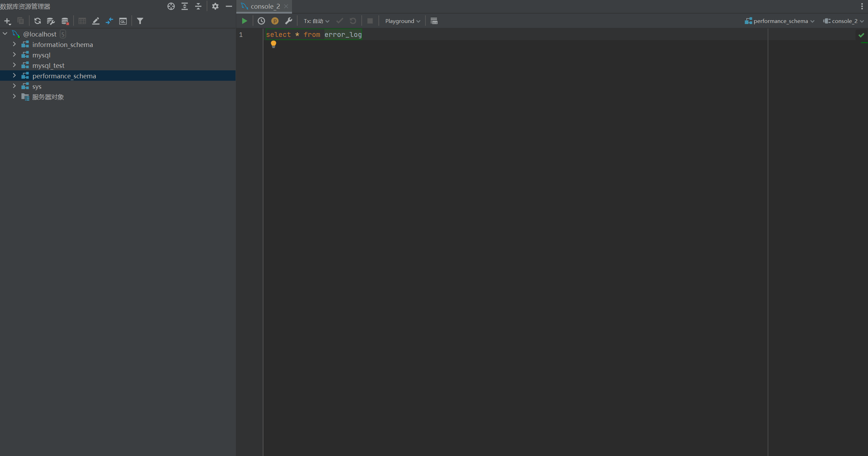Screen dimensions: 868x456
Task: Click the error_log text in the editor
Action: pyautogui.click(x=343, y=34)
